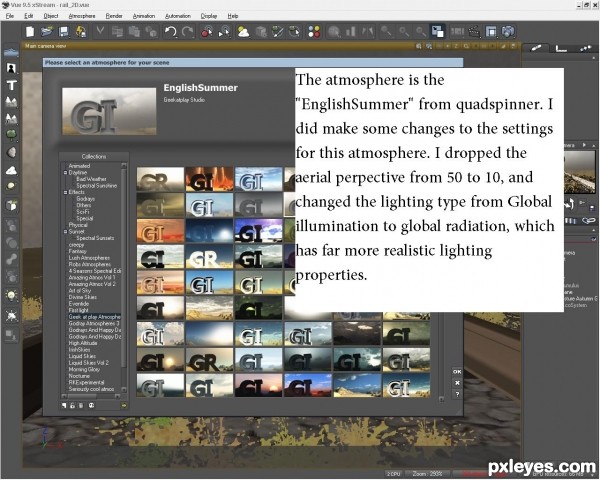Cancel the atmosphere dialog with X button
The height and width of the screenshot is (480, 600).
457,383
